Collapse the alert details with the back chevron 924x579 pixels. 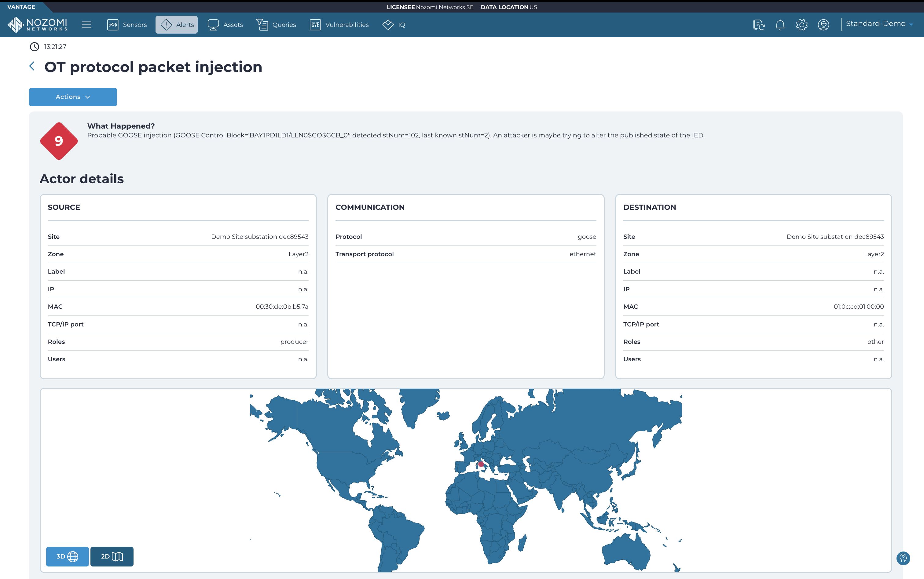[x=32, y=66]
